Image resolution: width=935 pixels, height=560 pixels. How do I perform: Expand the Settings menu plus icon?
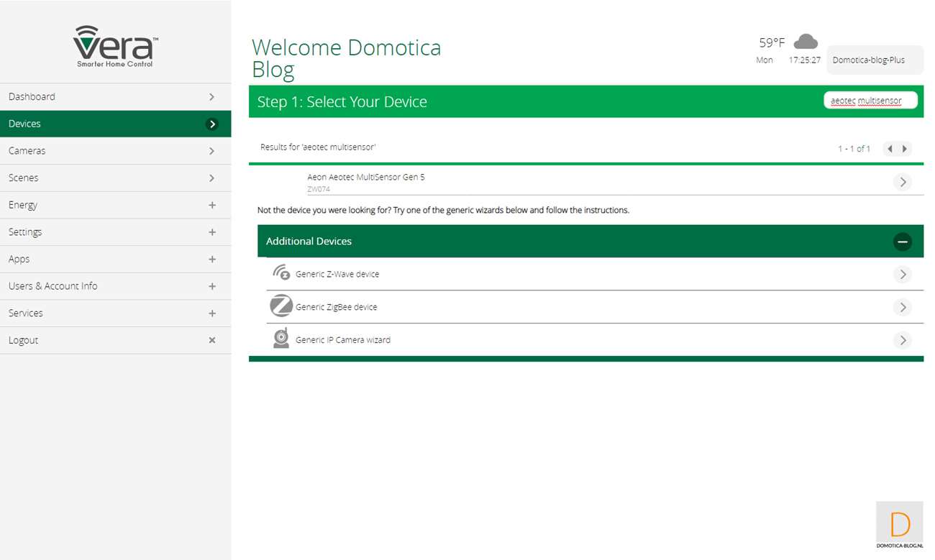pyautogui.click(x=211, y=232)
